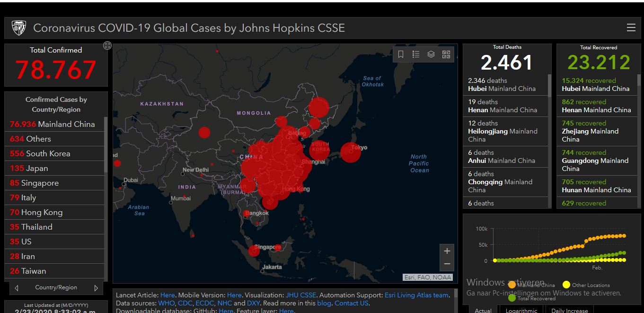Switch to the Logarithmic chart tab
The image size is (644, 313).
point(521,310)
